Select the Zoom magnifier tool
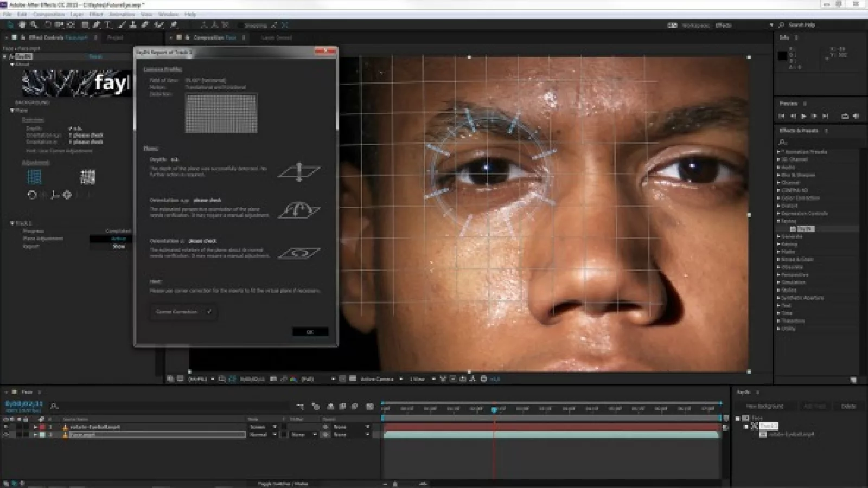Screen dimensions: 868x488 (34, 25)
